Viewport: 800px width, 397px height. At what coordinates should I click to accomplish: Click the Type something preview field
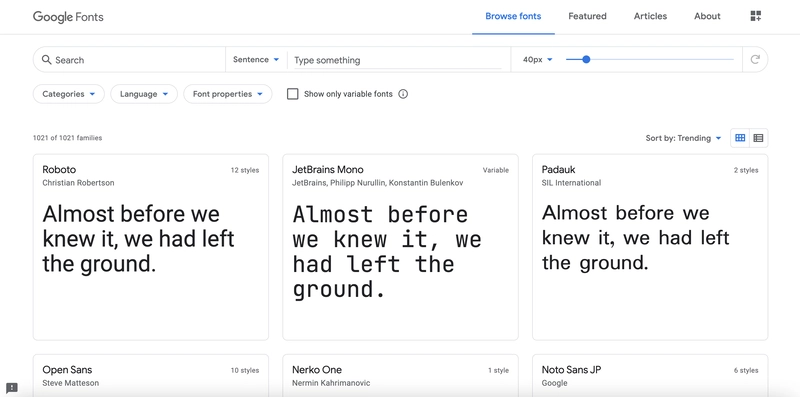click(397, 60)
